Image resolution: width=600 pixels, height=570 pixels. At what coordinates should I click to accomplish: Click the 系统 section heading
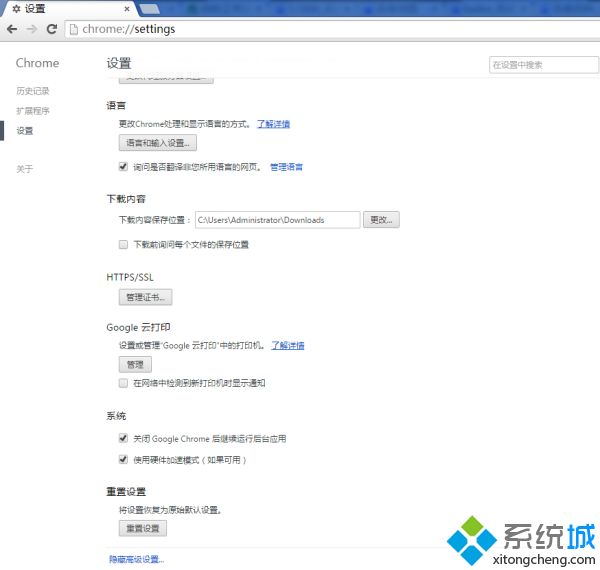click(x=116, y=416)
